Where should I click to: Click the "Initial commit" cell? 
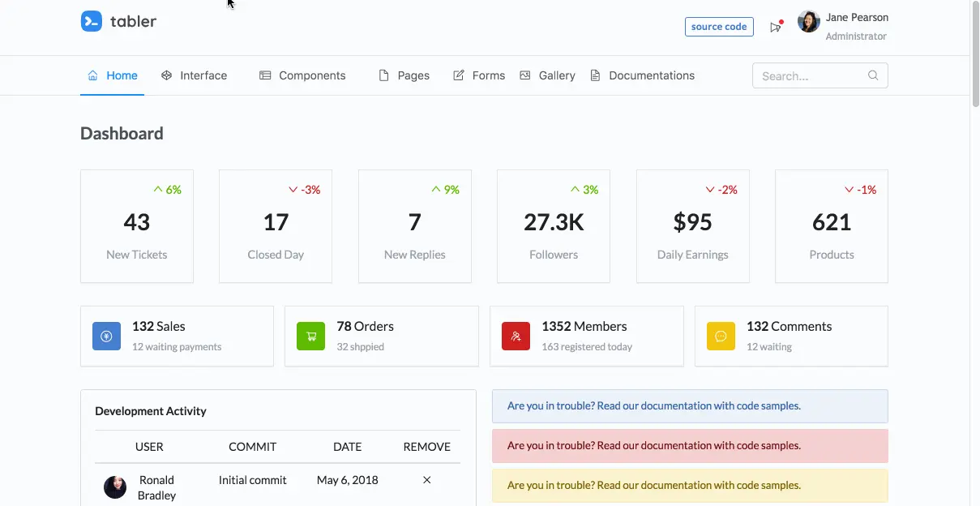(x=252, y=480)
